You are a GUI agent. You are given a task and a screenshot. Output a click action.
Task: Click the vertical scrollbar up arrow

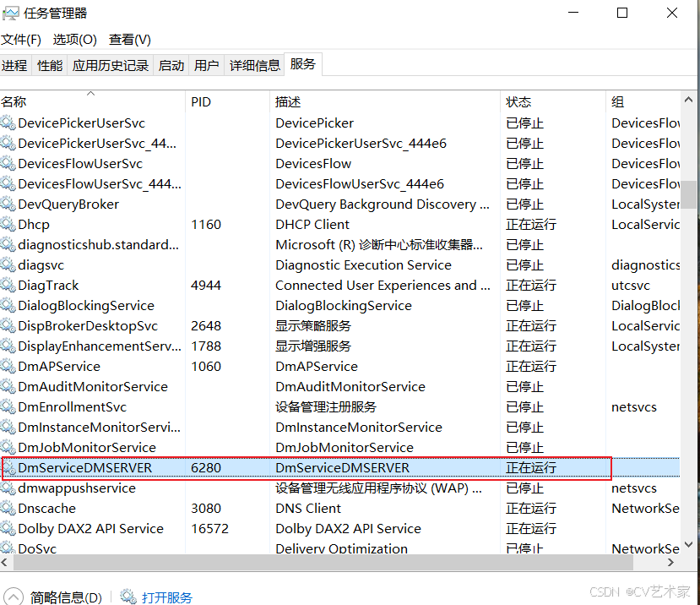[x=689, y=100]
